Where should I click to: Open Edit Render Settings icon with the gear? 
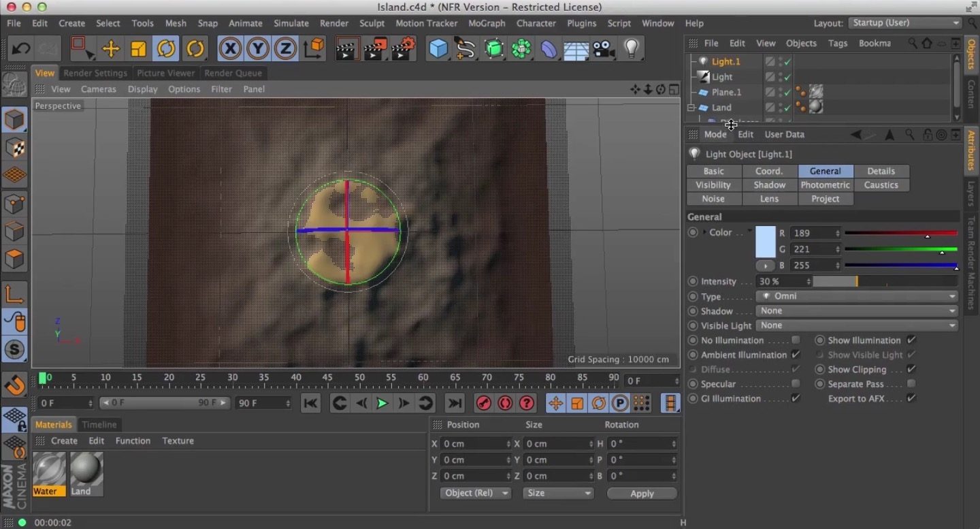coord(404,49)
